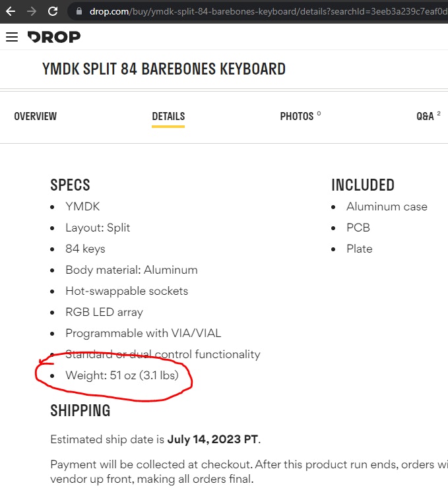Focus the drop.com address bar
This screenshot has height=494, width=448.
point(264,11)
